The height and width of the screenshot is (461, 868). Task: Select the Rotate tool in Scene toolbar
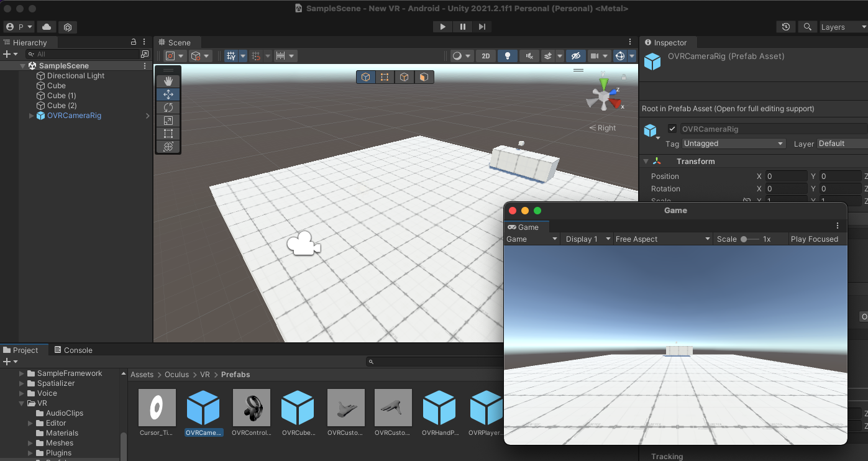tap(168, 107)
